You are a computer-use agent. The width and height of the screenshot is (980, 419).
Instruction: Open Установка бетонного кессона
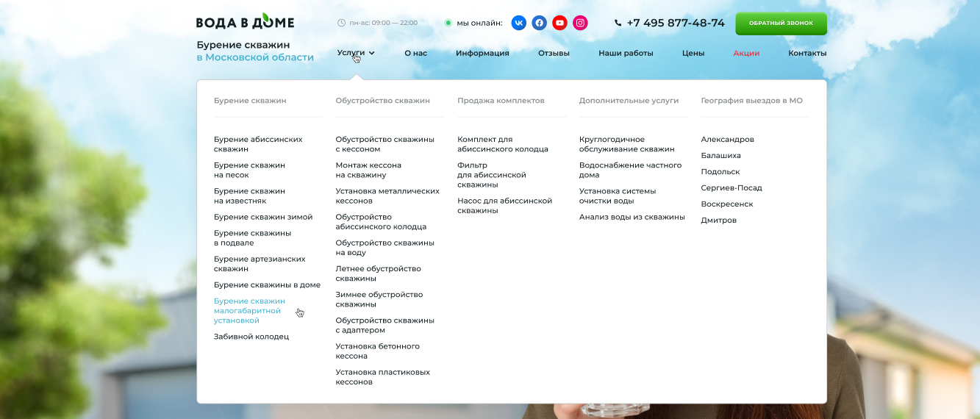378,351
